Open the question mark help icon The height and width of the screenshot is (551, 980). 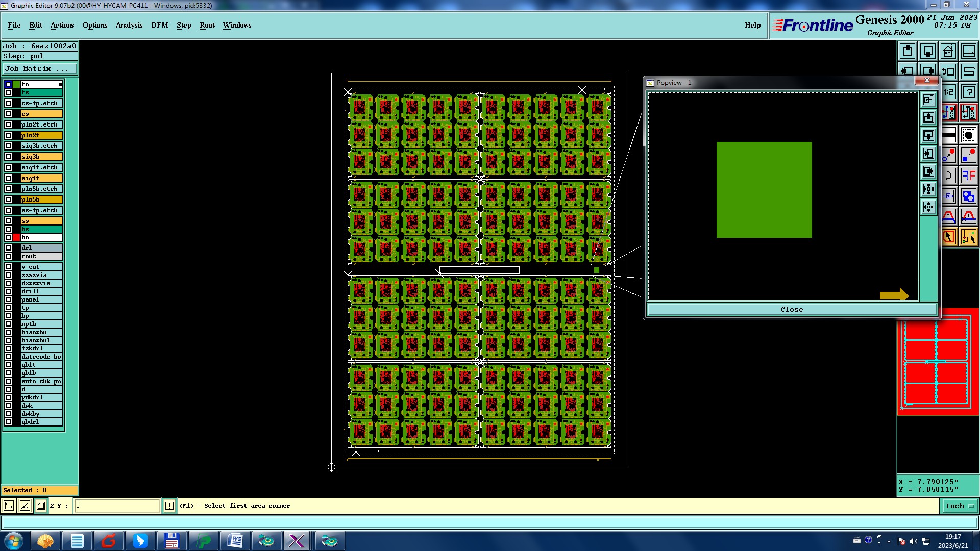point(968,92)
